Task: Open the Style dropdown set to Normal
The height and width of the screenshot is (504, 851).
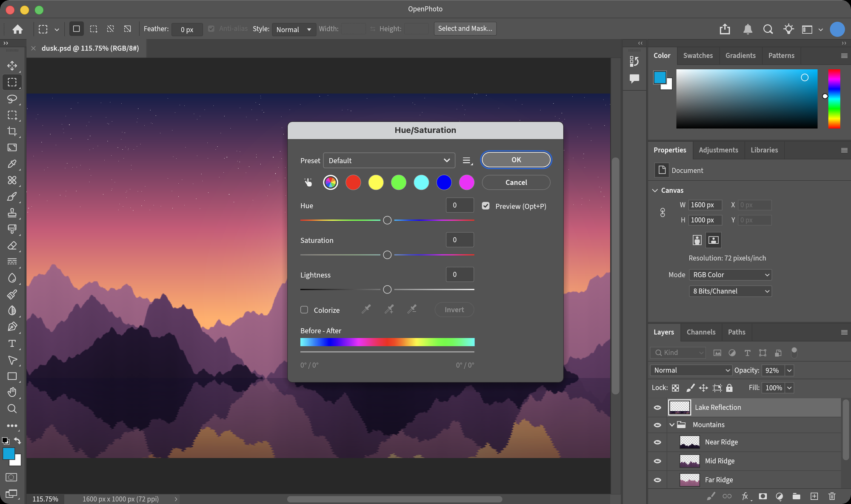Action: click(294, 29)
